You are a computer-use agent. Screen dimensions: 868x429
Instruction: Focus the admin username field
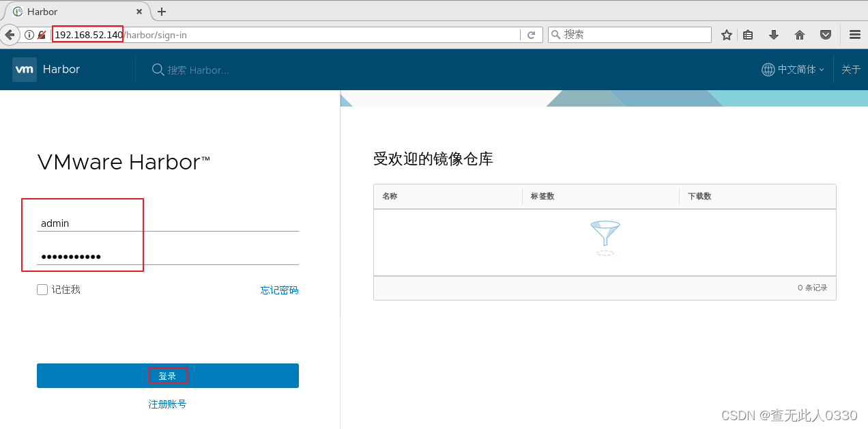[x=168, y=223]
